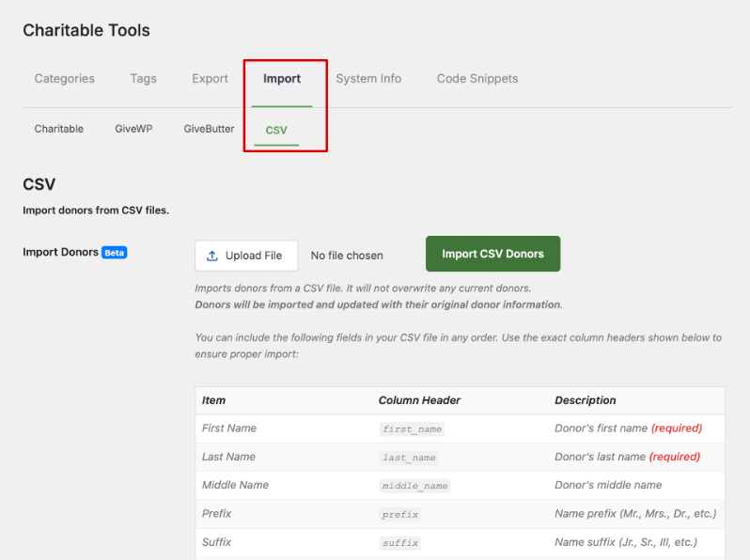
Task: Click the suffix column header code
Action: (399, 543)
